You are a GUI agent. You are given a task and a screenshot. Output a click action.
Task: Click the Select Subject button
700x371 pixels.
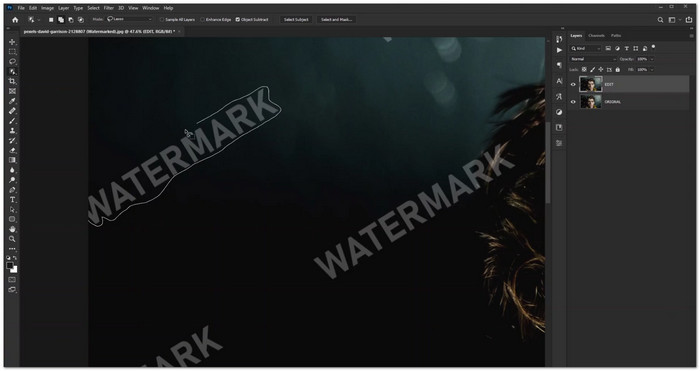click(x=296, y=20)
